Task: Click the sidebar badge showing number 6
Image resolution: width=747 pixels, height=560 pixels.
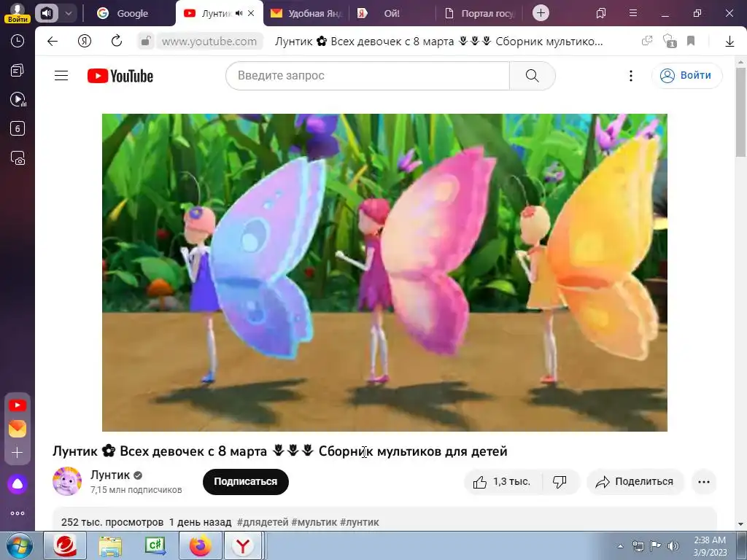Action: (18, 128)
